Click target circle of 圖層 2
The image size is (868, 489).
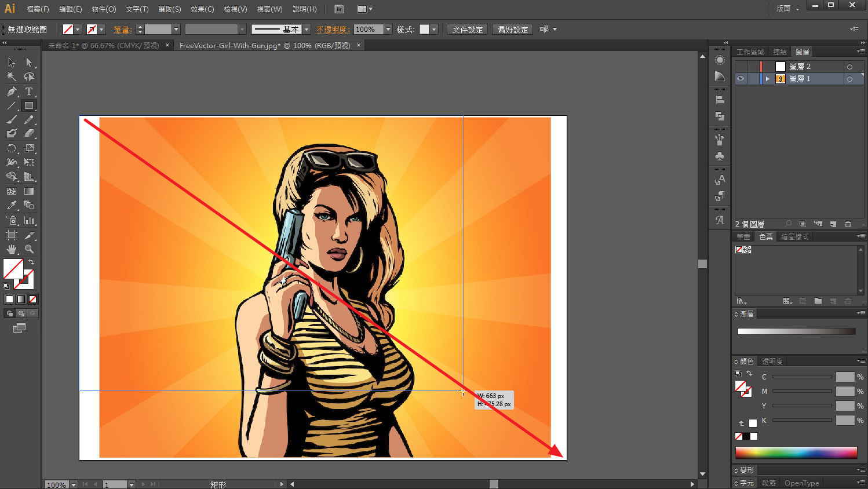[x=849, y=67]
